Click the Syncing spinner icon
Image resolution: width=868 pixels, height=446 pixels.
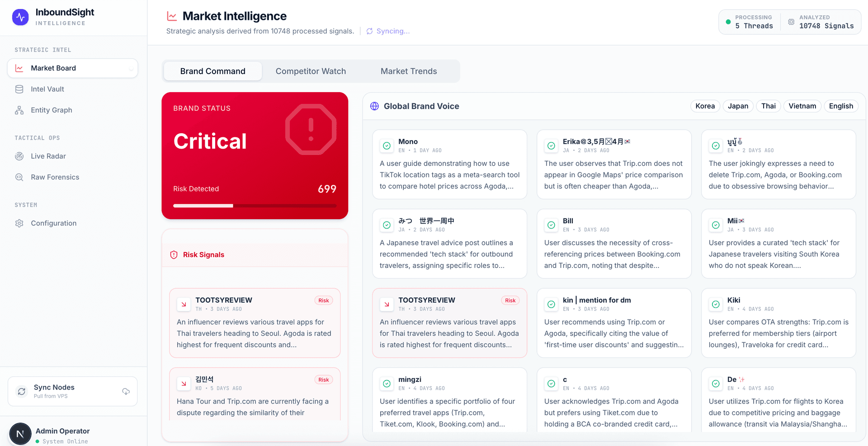[x=369, y=31]
